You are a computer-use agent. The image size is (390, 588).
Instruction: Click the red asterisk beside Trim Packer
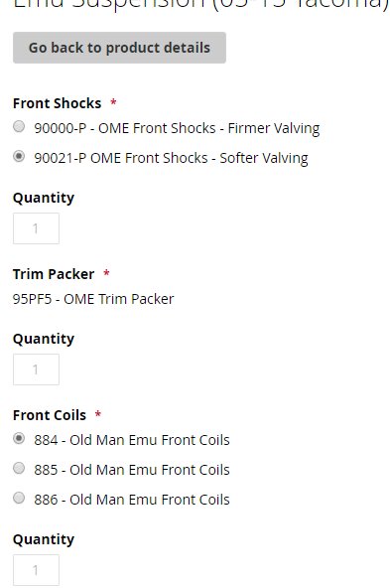(x=106, y=273)
